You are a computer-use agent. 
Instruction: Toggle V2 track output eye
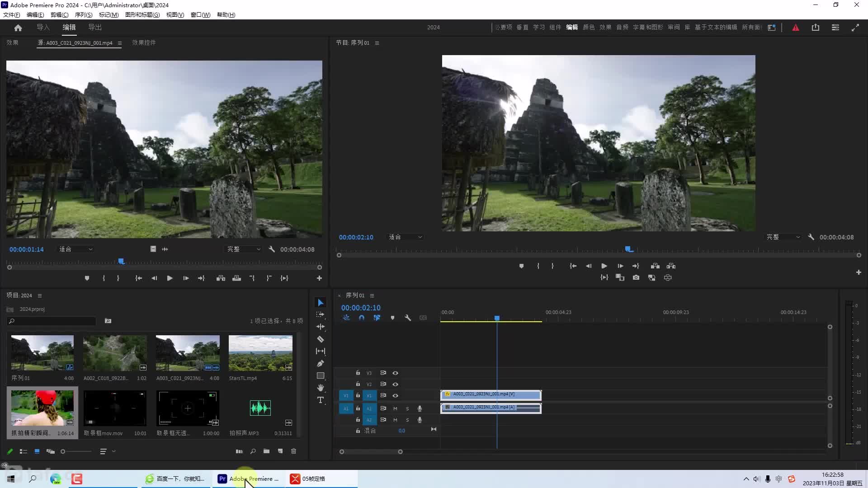395,384
